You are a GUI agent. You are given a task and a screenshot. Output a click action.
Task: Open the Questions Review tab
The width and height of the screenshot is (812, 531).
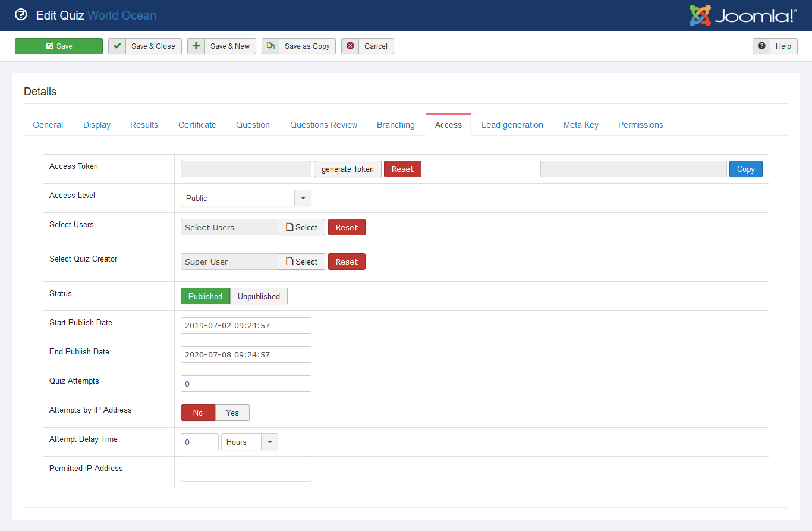coord(323,125)
